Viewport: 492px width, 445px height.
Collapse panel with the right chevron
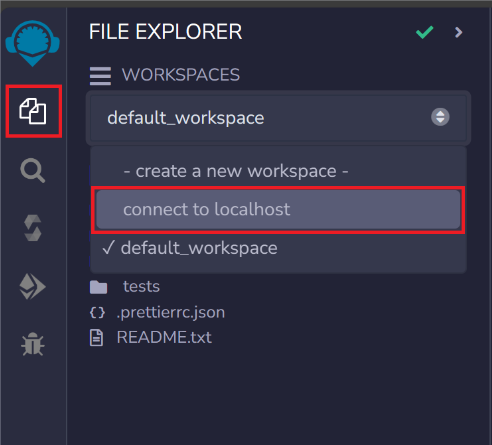(x=459, y=32)
